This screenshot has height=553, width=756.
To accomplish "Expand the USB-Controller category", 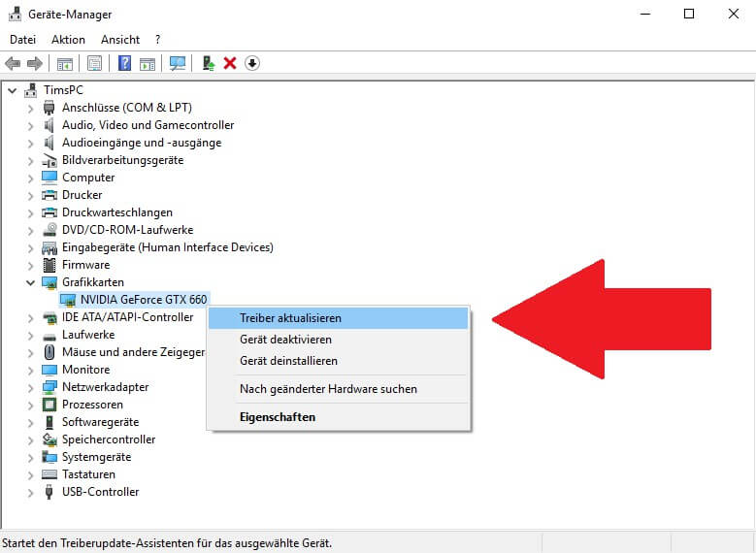I will [x=30, y=492].
